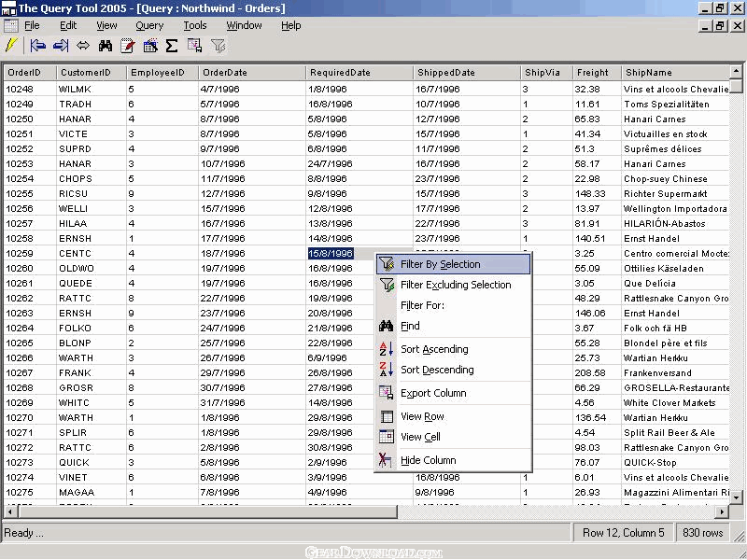Click vertical scrollbar down arrow
Screen dimensions: 747x560
point(736,497)
